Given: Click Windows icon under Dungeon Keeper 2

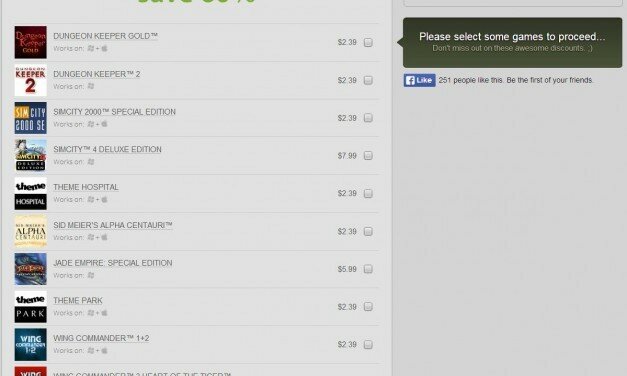Looking at the screenshot, I should (x=91, y=86).
